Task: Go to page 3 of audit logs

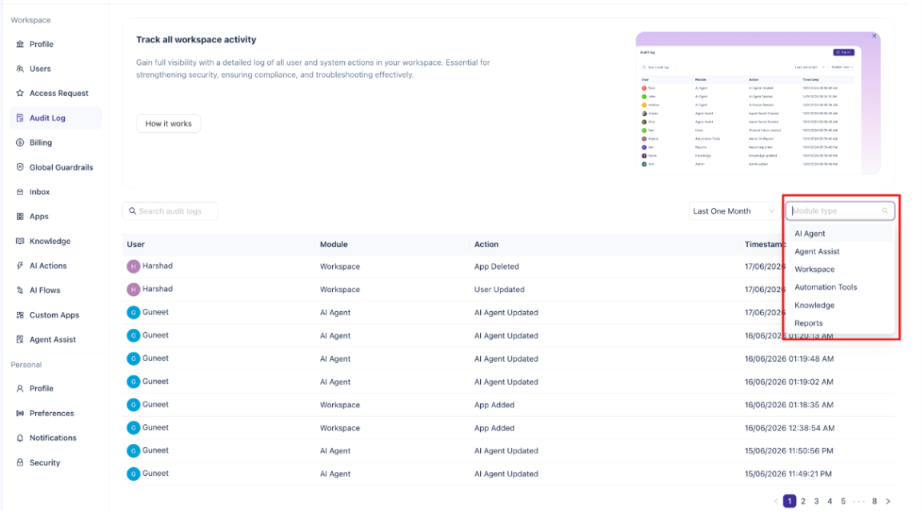Action: click(x=816, y=501)
